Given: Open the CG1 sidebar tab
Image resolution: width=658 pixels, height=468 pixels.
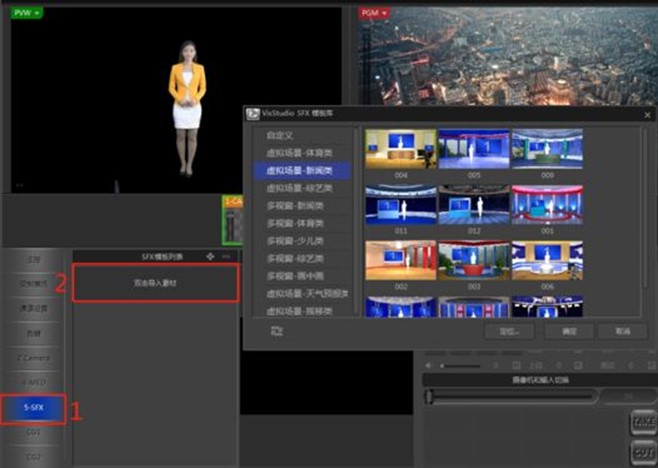Looking at the screenshot, I should pyautogui.click(x=34, y=433).
